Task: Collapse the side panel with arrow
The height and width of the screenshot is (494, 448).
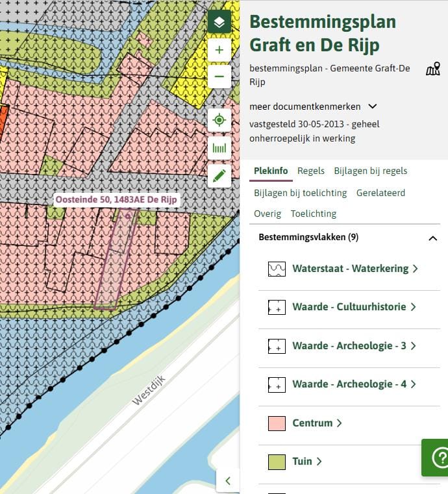Action: point(228,480)
